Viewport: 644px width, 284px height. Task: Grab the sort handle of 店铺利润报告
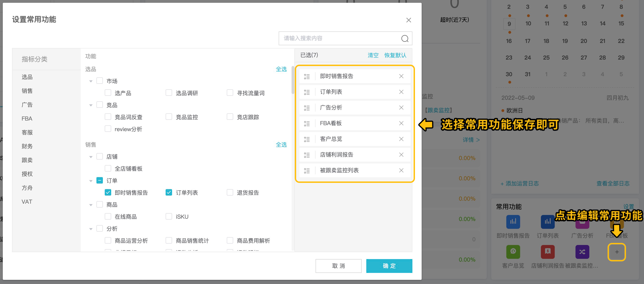coord(307,155)
